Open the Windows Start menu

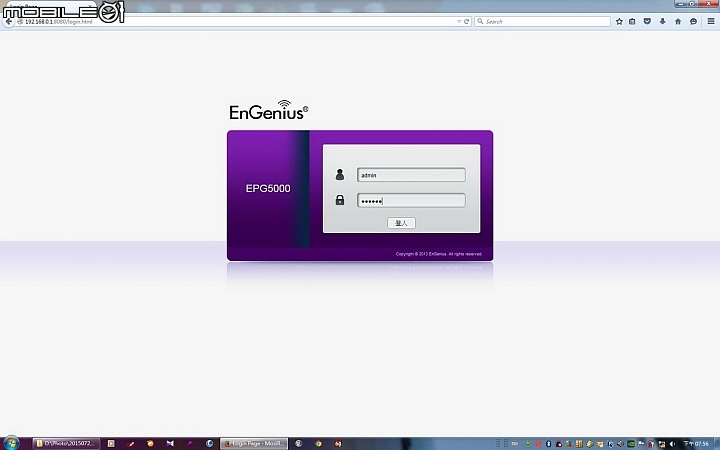click(x=11, y=443)
